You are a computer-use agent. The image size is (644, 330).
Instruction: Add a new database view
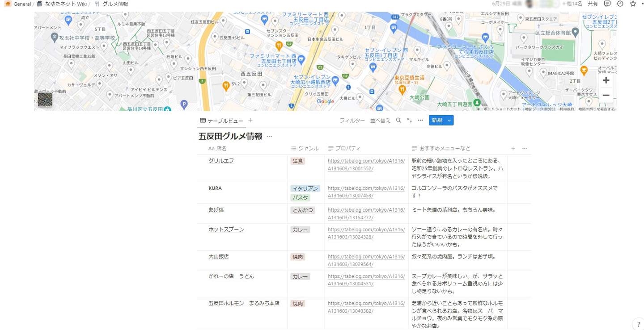250,120
